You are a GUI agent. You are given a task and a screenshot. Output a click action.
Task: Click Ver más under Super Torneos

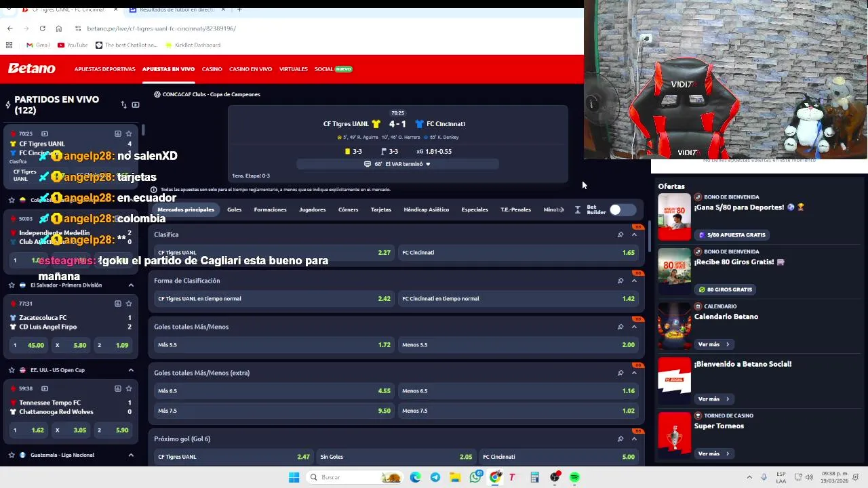click(x=713, y=453)
